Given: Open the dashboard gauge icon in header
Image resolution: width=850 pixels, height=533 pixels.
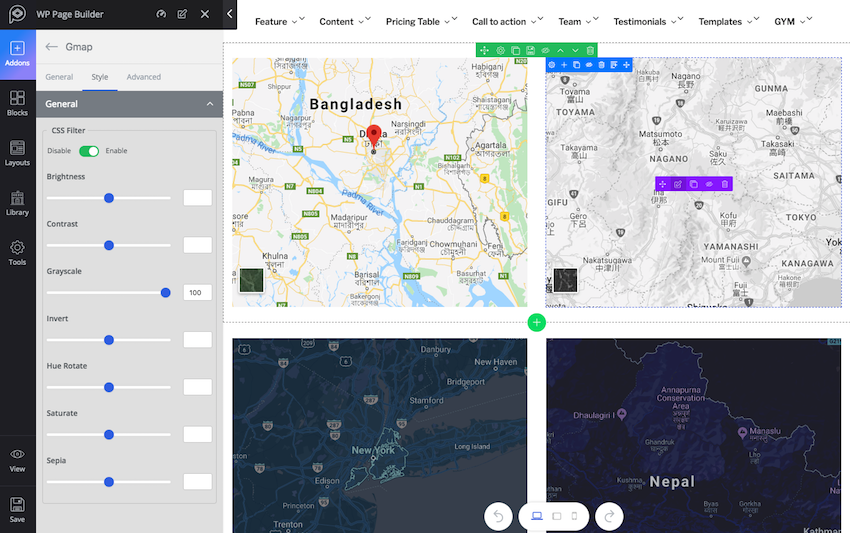Looking at the screenshot, I should (x=161, y=14).
